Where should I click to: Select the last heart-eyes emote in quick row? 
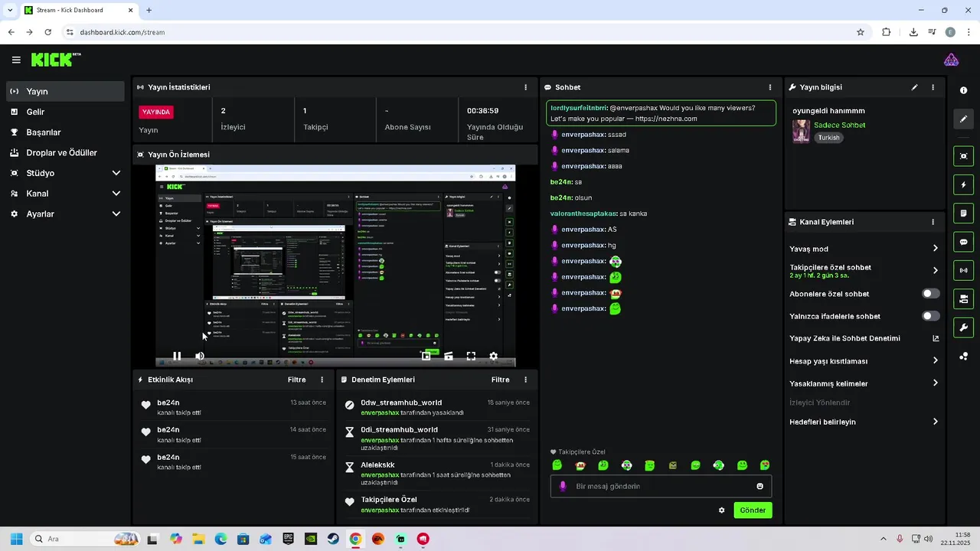pyautogui.click(x=765, y=465)
